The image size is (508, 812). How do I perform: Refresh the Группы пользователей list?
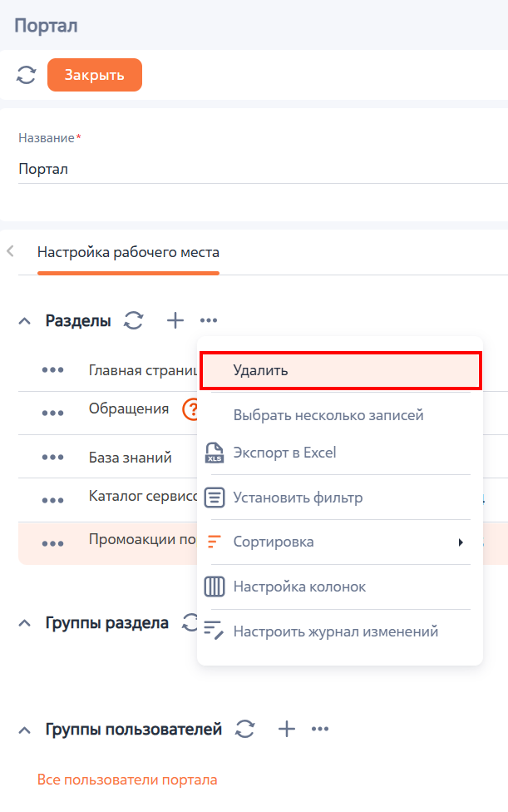pos(244,729)
